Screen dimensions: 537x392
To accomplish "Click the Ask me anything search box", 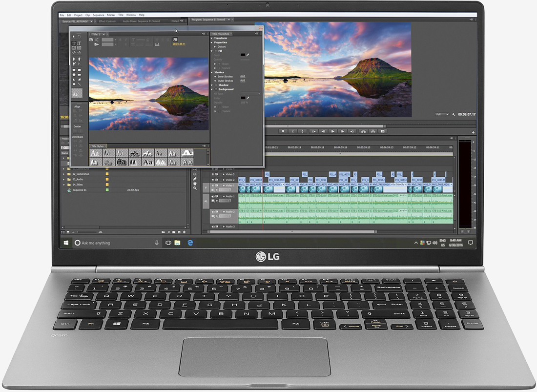I will [117, 243].
